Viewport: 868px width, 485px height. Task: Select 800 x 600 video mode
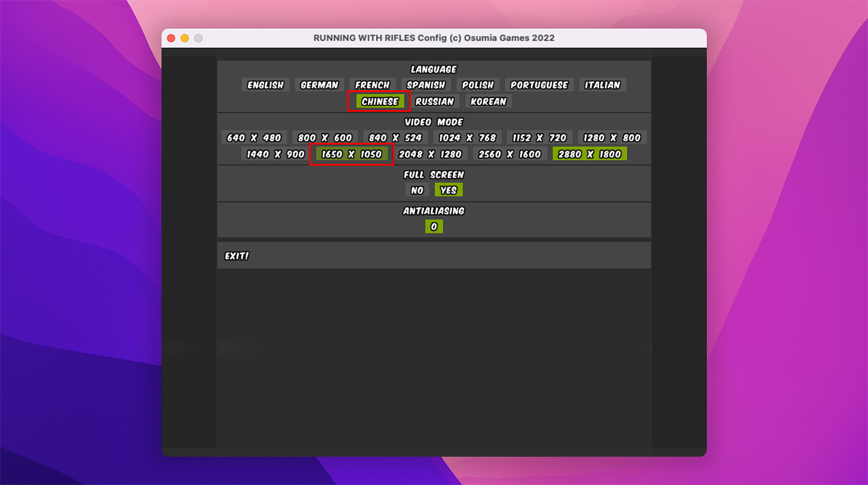325,138
